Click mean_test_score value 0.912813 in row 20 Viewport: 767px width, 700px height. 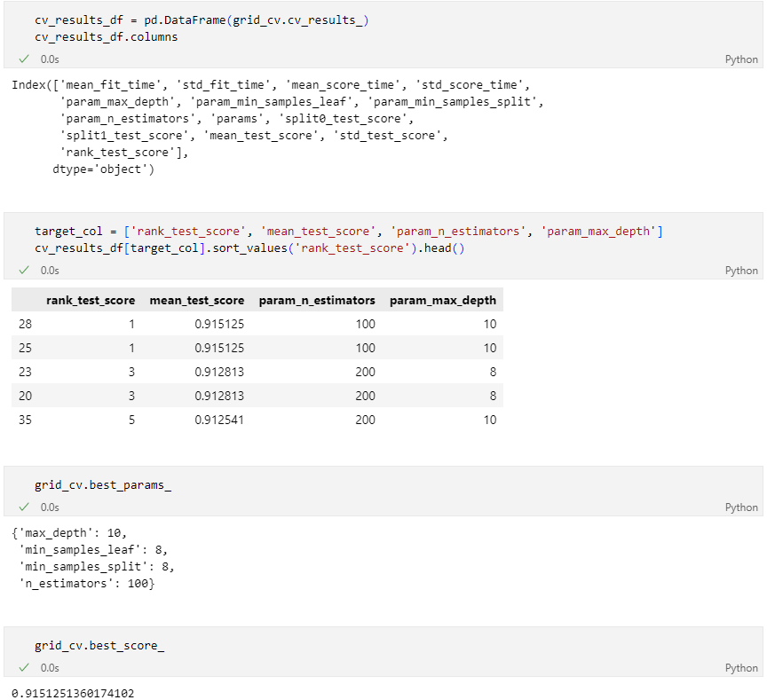pyautogui.click(x=219, y=396)
